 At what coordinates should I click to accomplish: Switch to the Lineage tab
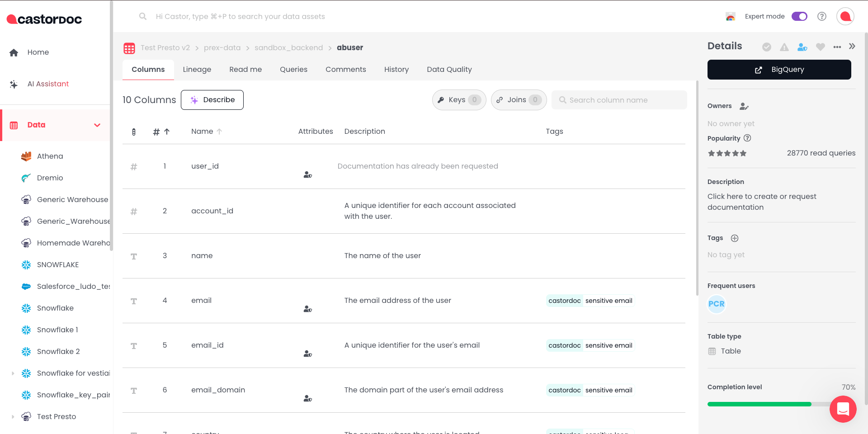(x=197, y=70)
